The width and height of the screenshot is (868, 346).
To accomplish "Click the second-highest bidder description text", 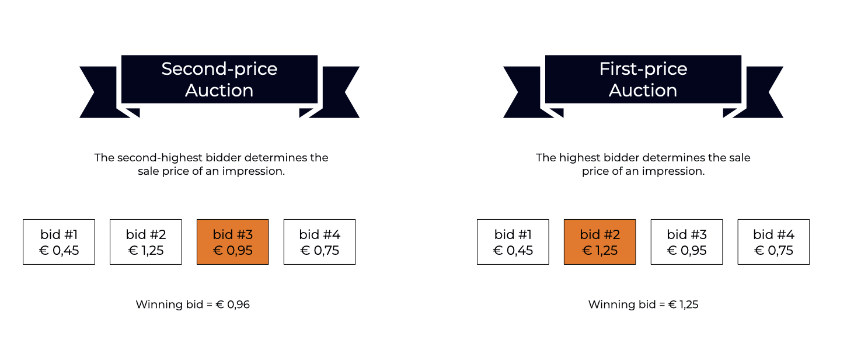I will (x=211, y=165).
